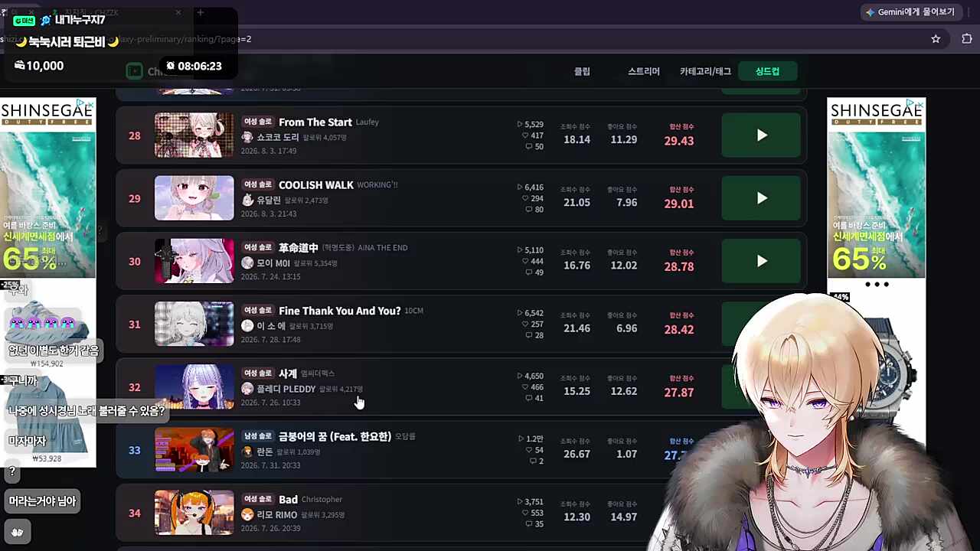Open the 금붕어의 꿈 (Feat. 한요한) title
The width and height of the screenshot is (980, 551).
pos(335,436)
